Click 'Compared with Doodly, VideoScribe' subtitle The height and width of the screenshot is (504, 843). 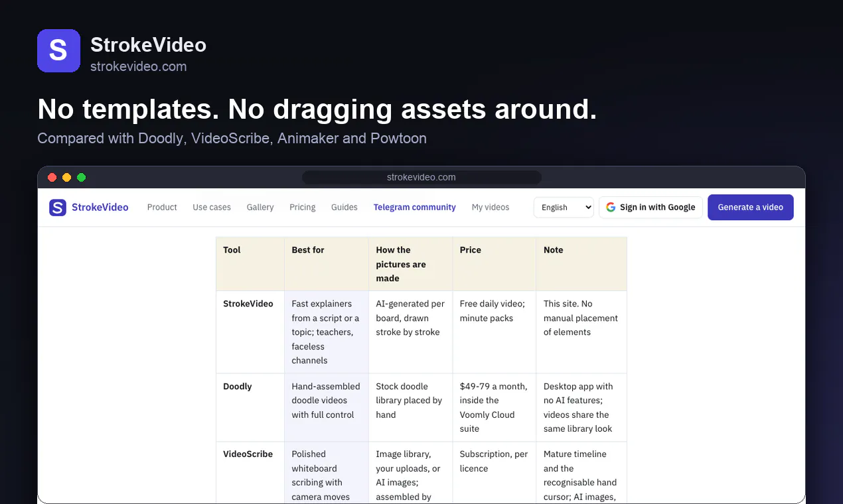pos(232,139)
